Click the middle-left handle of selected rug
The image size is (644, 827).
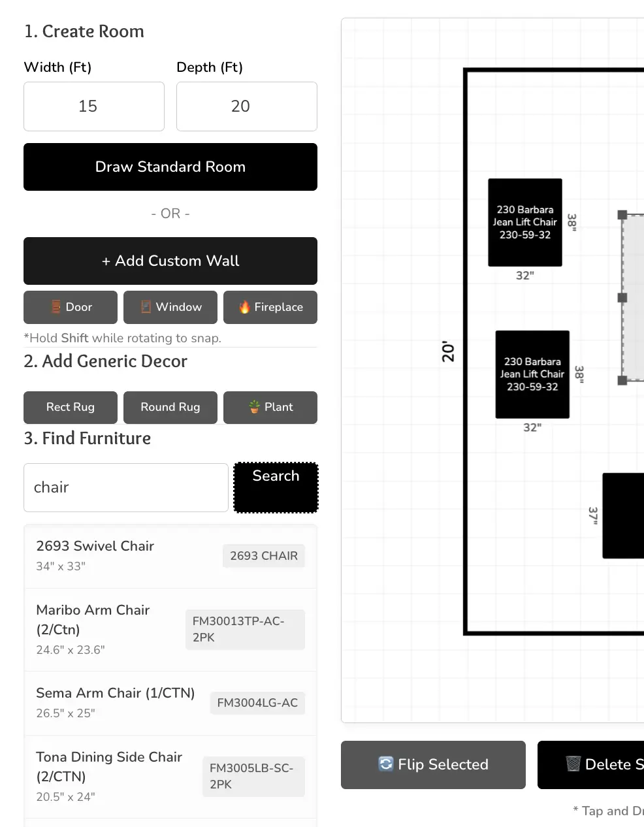[622, 298]
